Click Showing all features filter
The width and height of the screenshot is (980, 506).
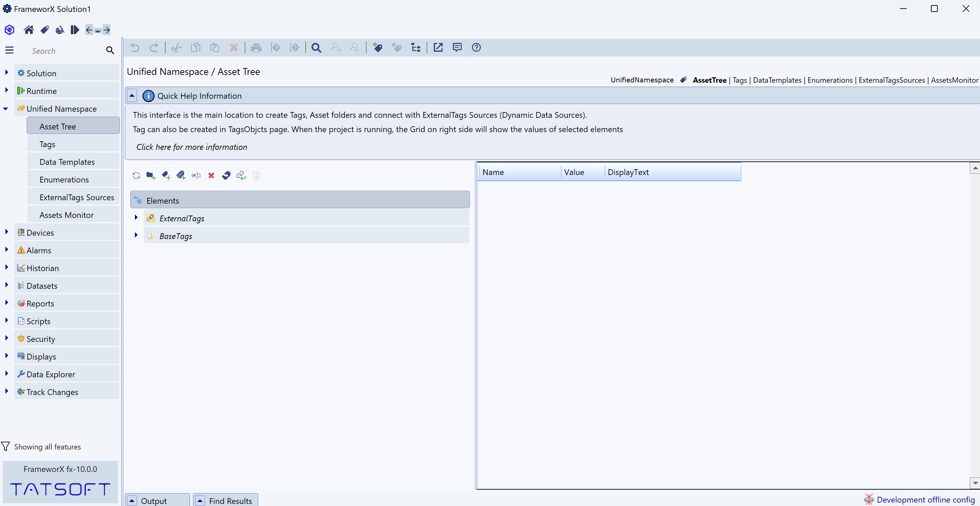(41, 447)
